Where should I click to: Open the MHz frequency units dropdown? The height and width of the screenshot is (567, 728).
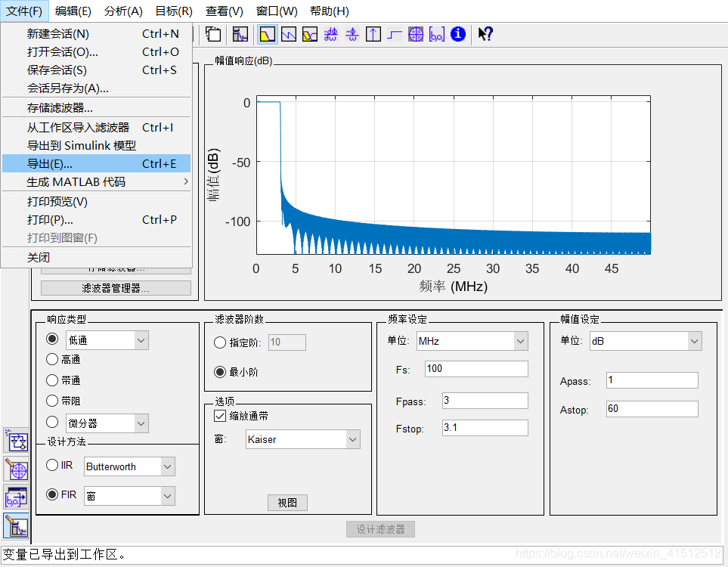tap(472, 341)
